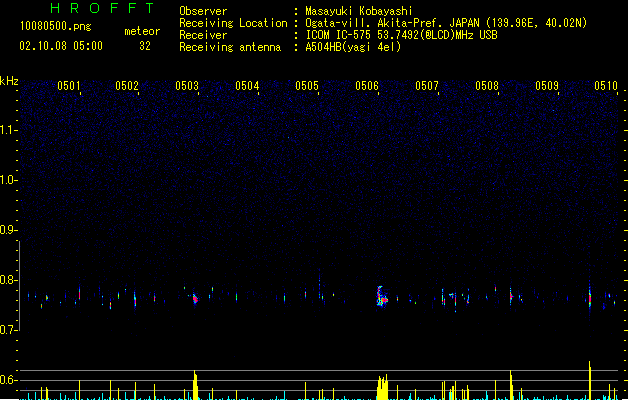Click the bright meteor echo near 0503
The width and height of the screenshot is (629, 400).
pos(195,299)
